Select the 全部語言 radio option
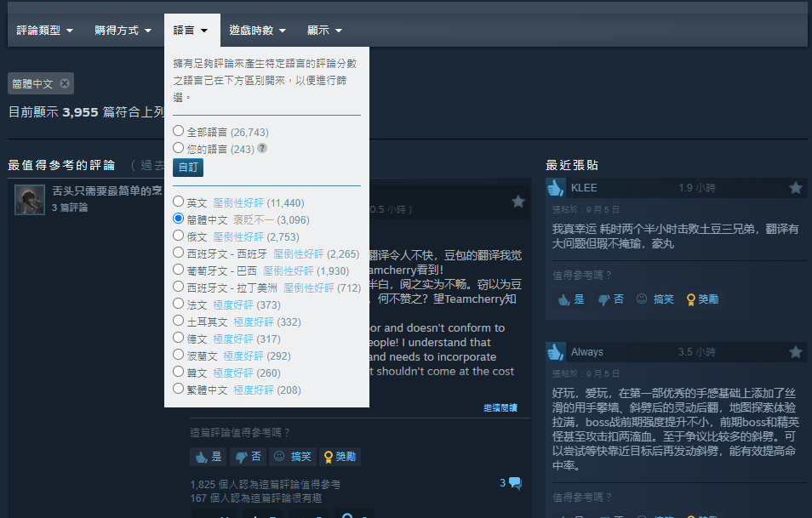This screenshot has width=812, height=518. 179,132
